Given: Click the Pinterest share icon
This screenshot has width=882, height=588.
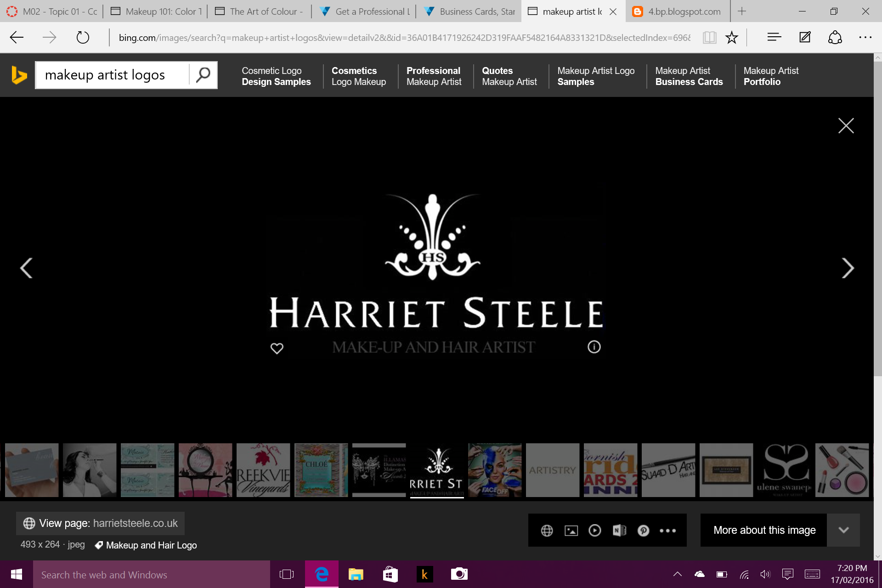Looking at the screenshot, I should pos(643,531).
